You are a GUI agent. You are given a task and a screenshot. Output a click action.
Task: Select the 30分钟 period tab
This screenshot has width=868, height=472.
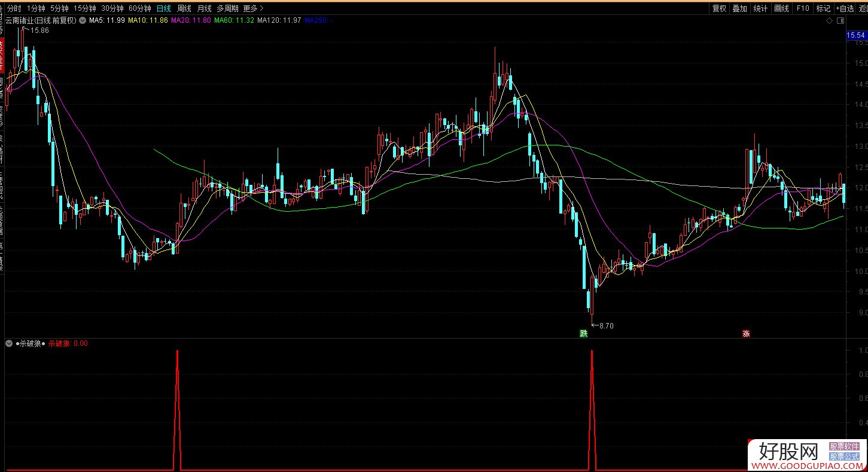pos(112,8)
